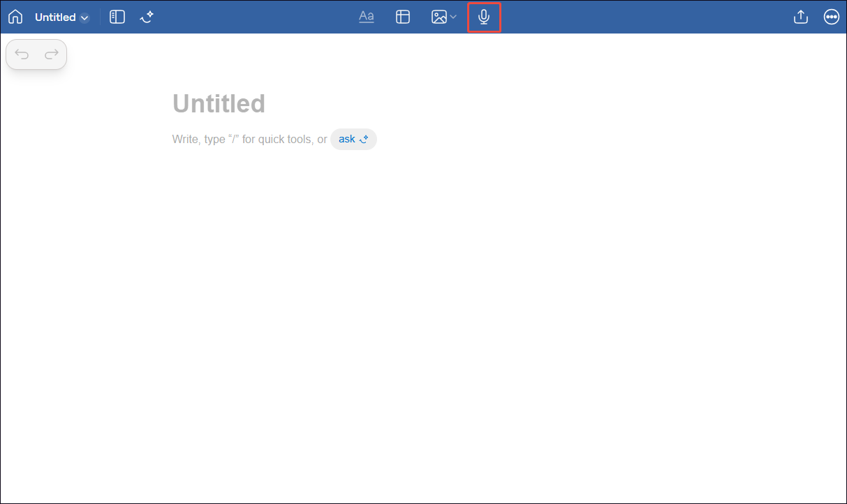
Task: Click the table layout icon
Action: coord(403,16)
